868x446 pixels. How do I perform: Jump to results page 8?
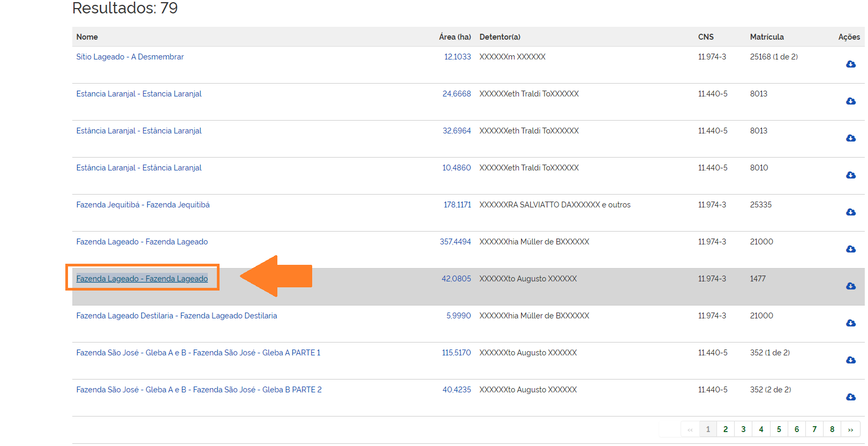click(x=832, y=429)
